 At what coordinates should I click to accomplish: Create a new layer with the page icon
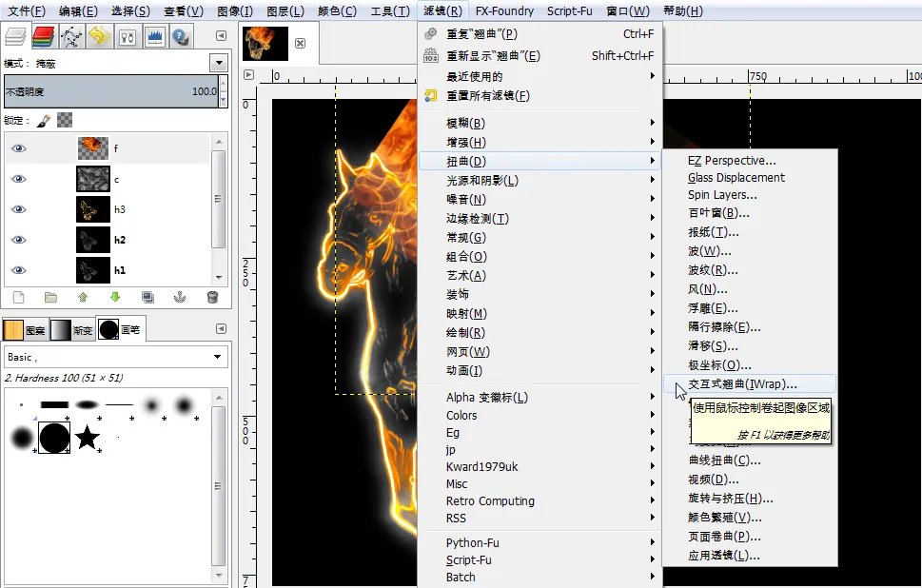pyautogui.click(x=19, y=297)
